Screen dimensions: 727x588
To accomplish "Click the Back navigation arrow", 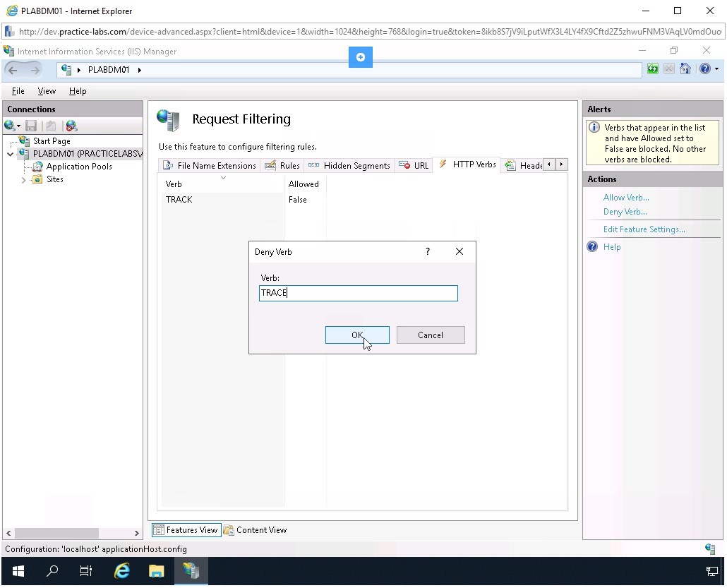I will click(x=13, y=68).
